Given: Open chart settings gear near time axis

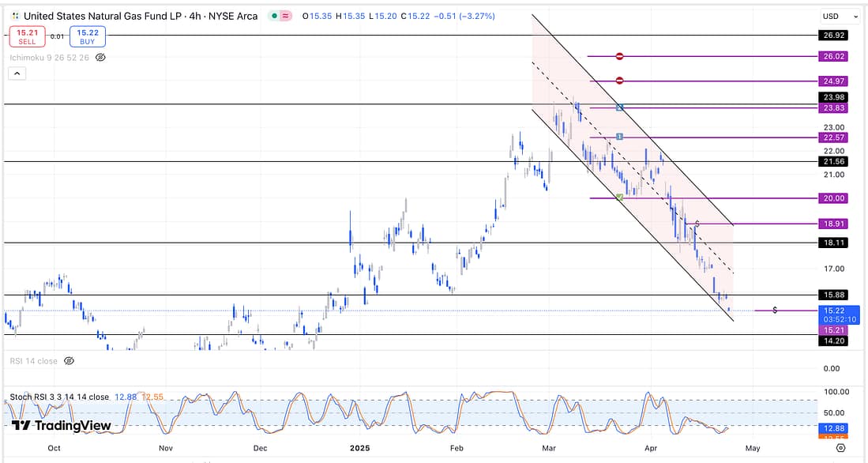Looking at the screenshot, I should tap(840, 448).
